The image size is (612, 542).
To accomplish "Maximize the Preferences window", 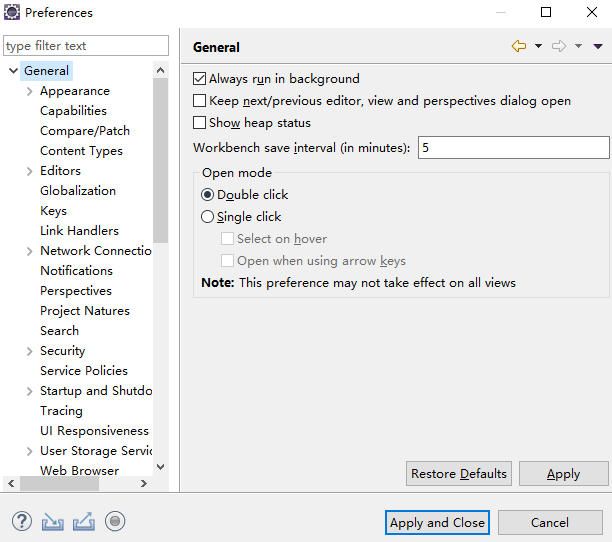I will [546, 12].
